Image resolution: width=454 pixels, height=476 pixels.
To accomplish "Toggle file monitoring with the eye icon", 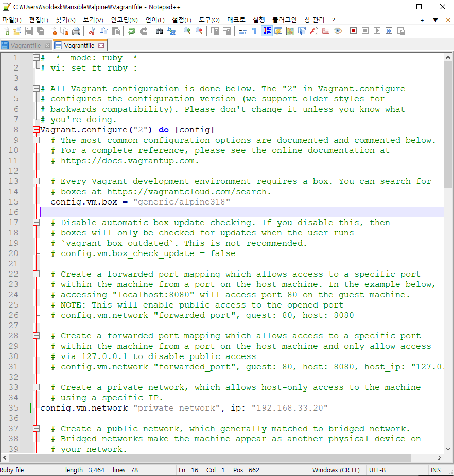I will click(x=338, y=31).
